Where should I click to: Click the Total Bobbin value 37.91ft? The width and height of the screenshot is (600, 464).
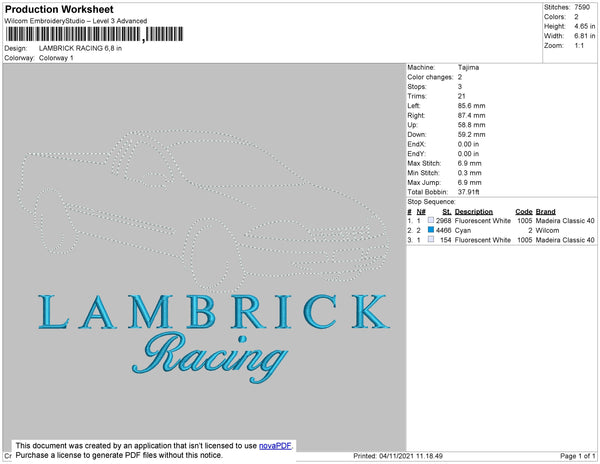tap(469, 192)
